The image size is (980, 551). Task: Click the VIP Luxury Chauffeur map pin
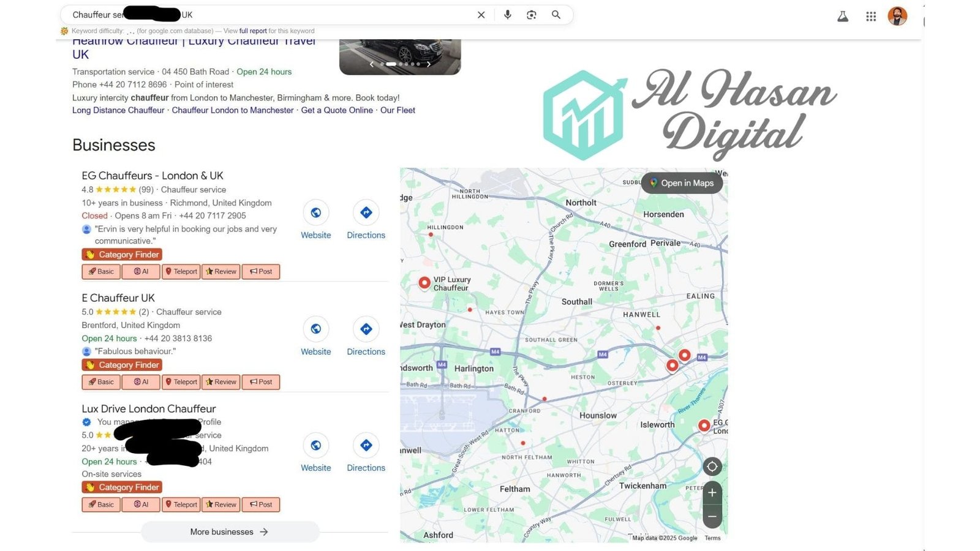424,282
